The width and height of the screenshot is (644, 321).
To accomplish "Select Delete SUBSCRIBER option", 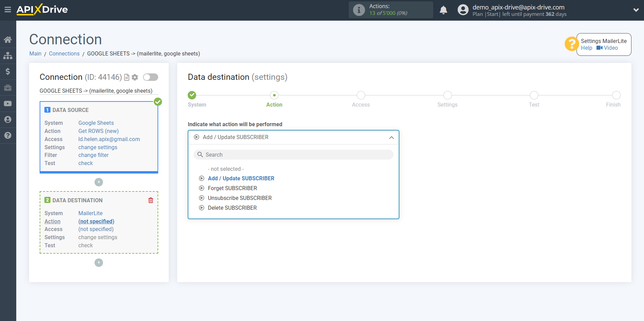I will (232, 208).
